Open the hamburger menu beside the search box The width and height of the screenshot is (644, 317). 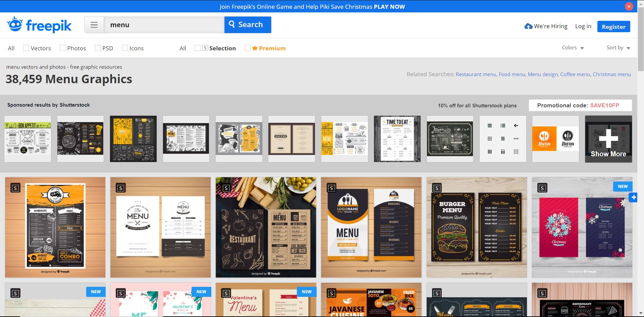tap(94, 25)
